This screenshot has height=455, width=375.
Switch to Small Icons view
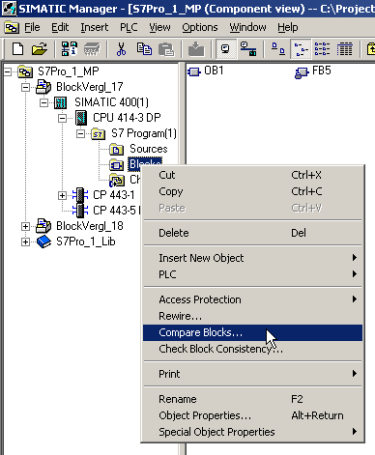(301, 49)
